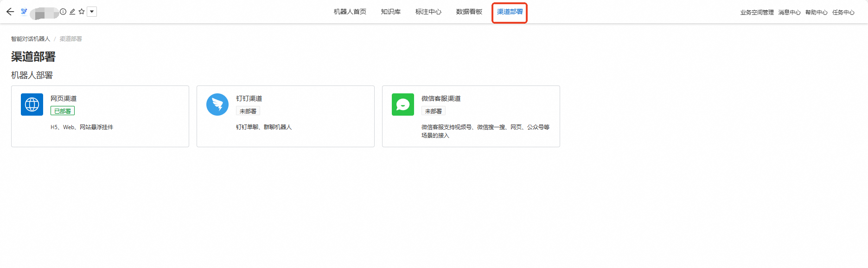Click the 机器人部署 section heading
Image resolution: width=868 pixels, height=268 pixels.
[32, 75]
